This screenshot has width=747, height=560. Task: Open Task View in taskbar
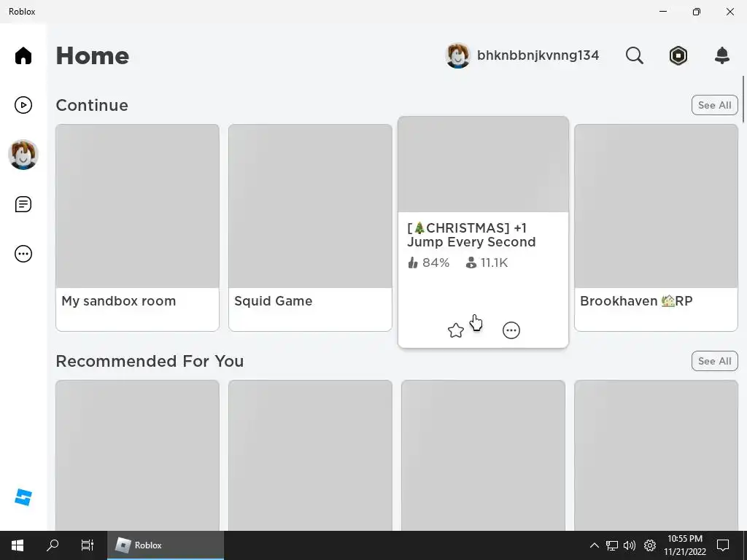click(x=88, y=545)
